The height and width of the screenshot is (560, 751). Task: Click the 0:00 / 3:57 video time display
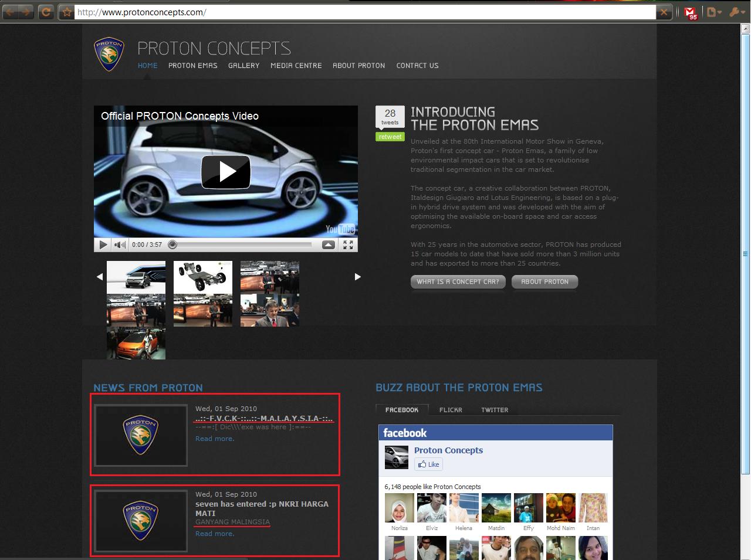coord(147,245)
